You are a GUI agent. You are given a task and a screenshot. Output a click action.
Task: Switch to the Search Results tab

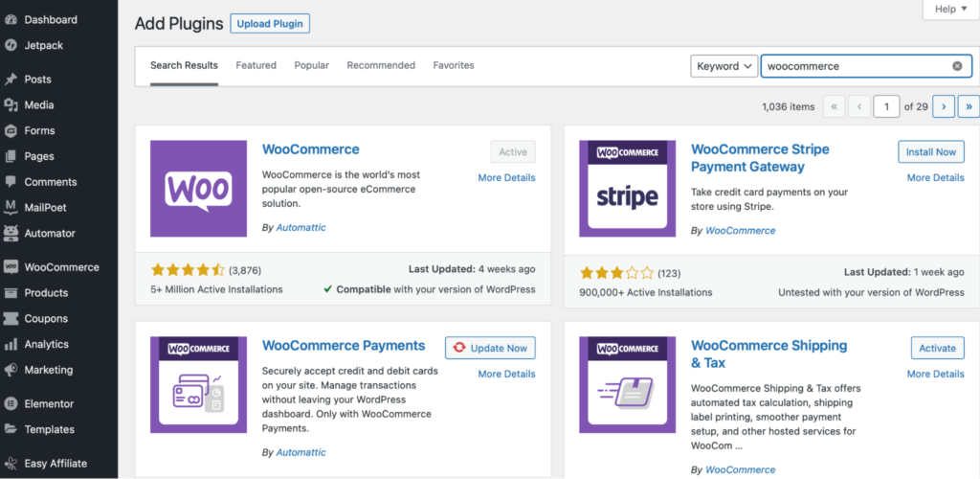[x=184, y=65]
